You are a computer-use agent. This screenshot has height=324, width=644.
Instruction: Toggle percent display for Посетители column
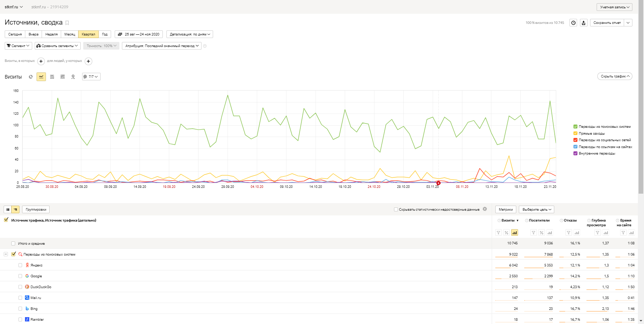(542, 233)
